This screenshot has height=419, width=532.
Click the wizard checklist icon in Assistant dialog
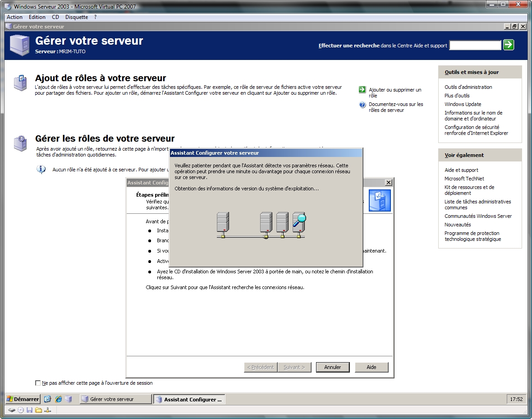click(380, 200)
